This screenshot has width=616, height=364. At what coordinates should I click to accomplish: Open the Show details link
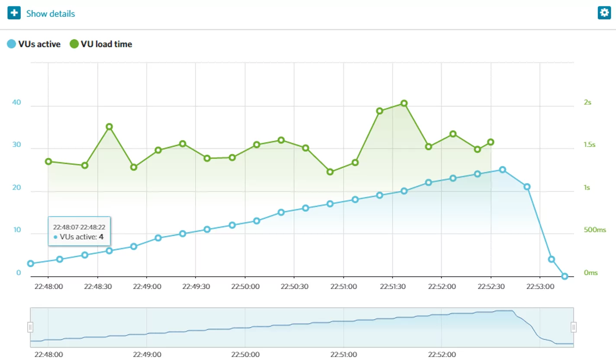[x=50, y=14]
